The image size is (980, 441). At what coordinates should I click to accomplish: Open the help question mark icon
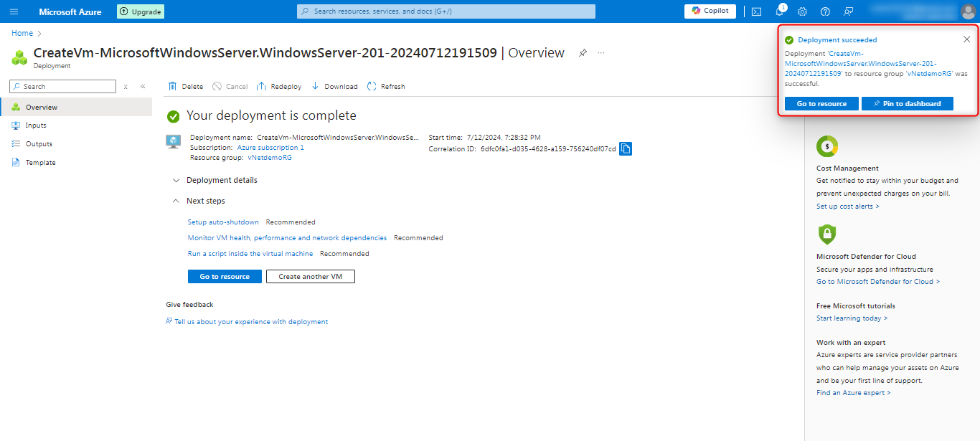[x=825, y=11]
